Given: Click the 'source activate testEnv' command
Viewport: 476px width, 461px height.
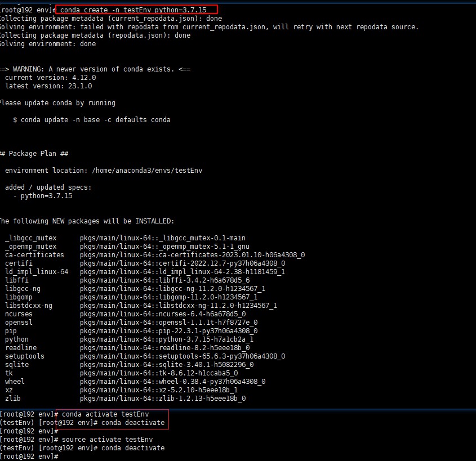Looking at the screenshot, I should [x=107, y=440].
